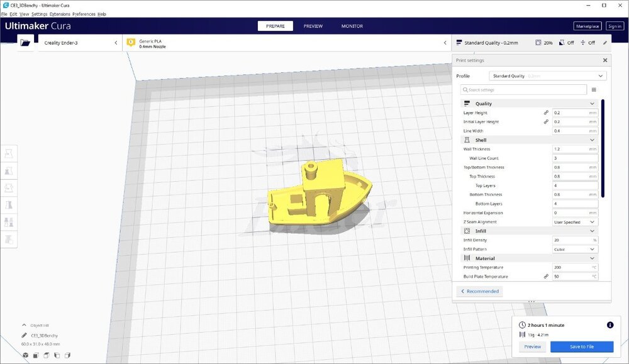Click the print settings panel scrollbar
629x364 pixels.
pyautogui.click(x=603, y=148)
